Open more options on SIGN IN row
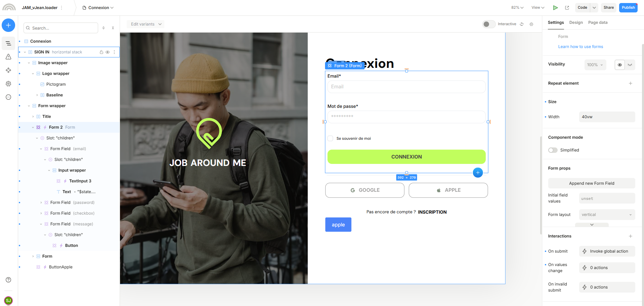Screen dimensions: 644x306 (114, 52)
